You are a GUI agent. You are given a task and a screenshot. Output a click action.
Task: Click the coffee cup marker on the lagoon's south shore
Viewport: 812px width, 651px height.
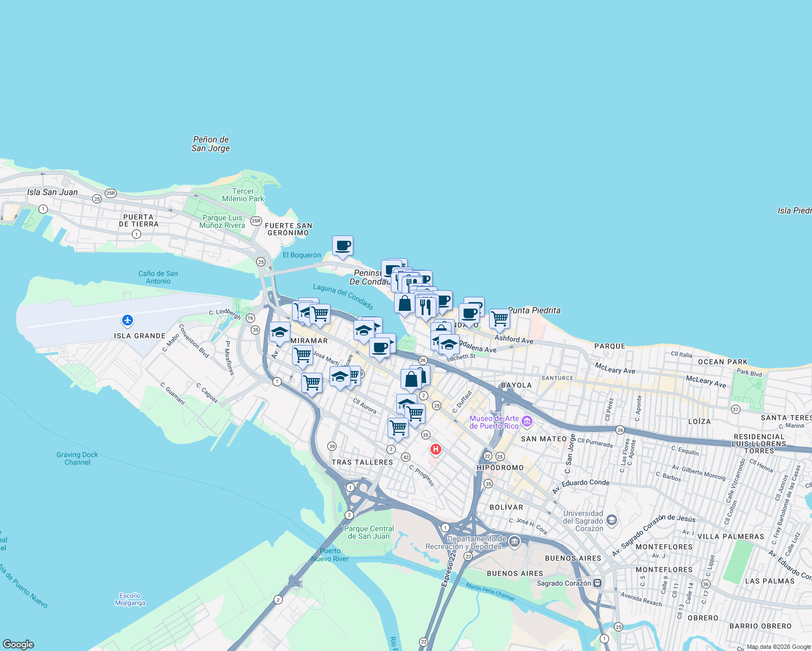coord(380,348)
